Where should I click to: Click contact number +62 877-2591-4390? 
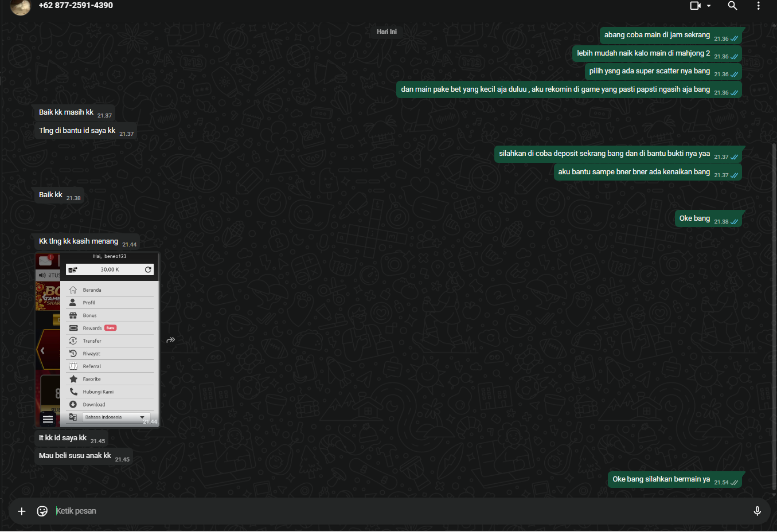(76, 6)
